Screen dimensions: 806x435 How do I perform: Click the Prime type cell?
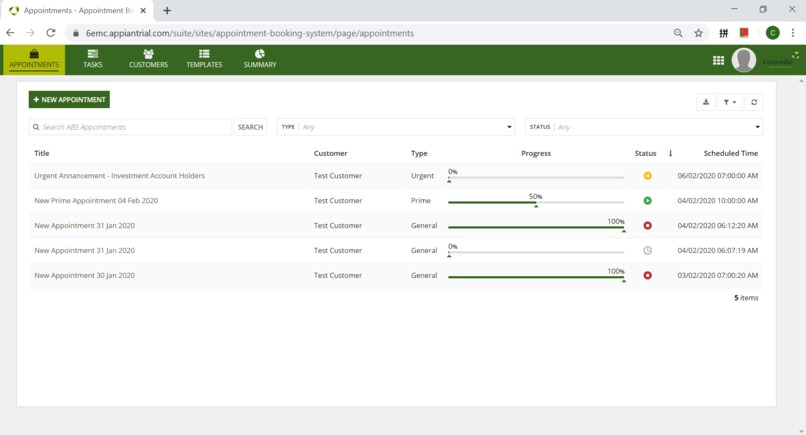click(x=420, y=201)
